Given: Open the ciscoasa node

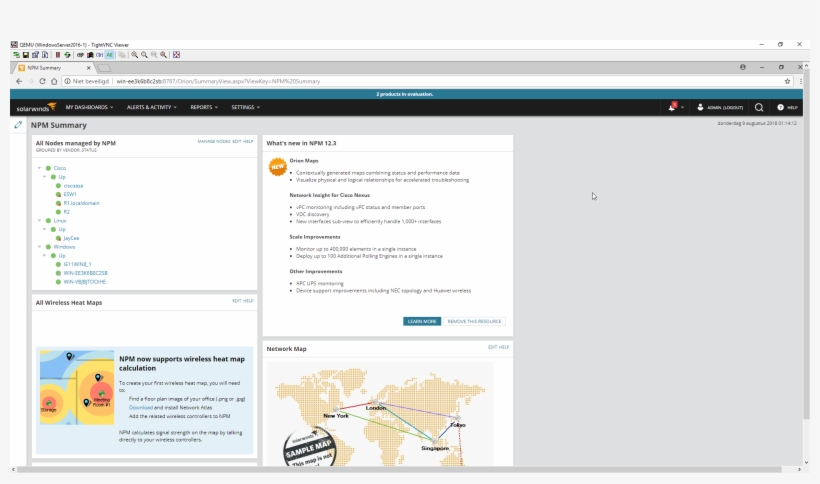Looking at the screenshot, I should click(x=73, y=186).
